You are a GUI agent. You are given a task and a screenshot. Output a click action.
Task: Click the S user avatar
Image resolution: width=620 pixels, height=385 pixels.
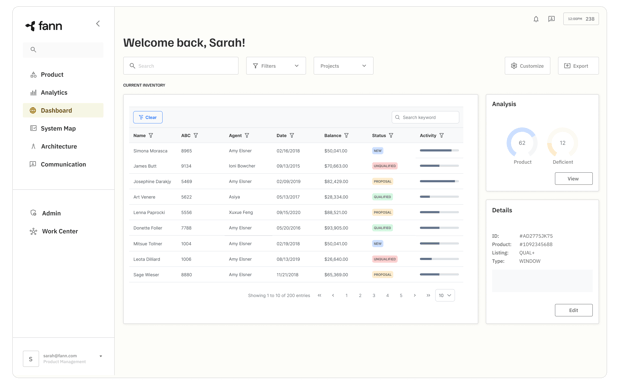point(31,359)
